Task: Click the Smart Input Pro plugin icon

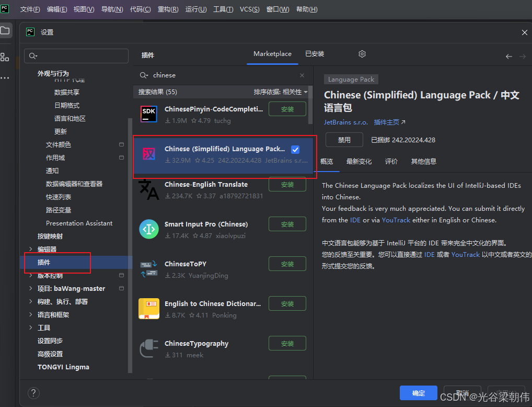Action: [x=149, y=229]
